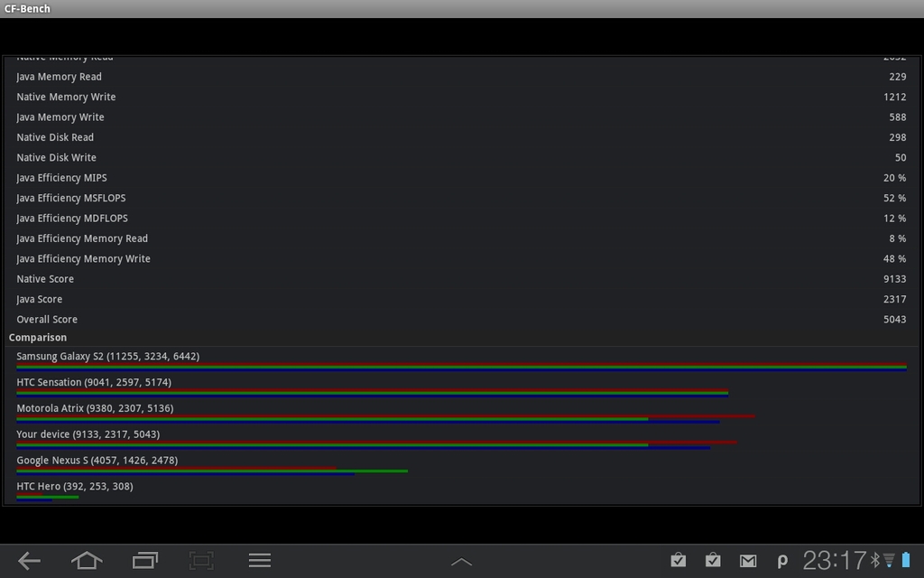Tap the Back arrow in the navigation bar
924x578 pixels.
[28, 560]
